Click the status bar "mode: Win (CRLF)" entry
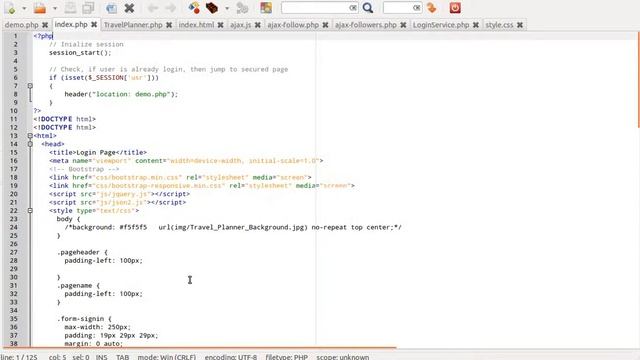The height and width of the screenshot is (360, 640). tap(167, 357)
